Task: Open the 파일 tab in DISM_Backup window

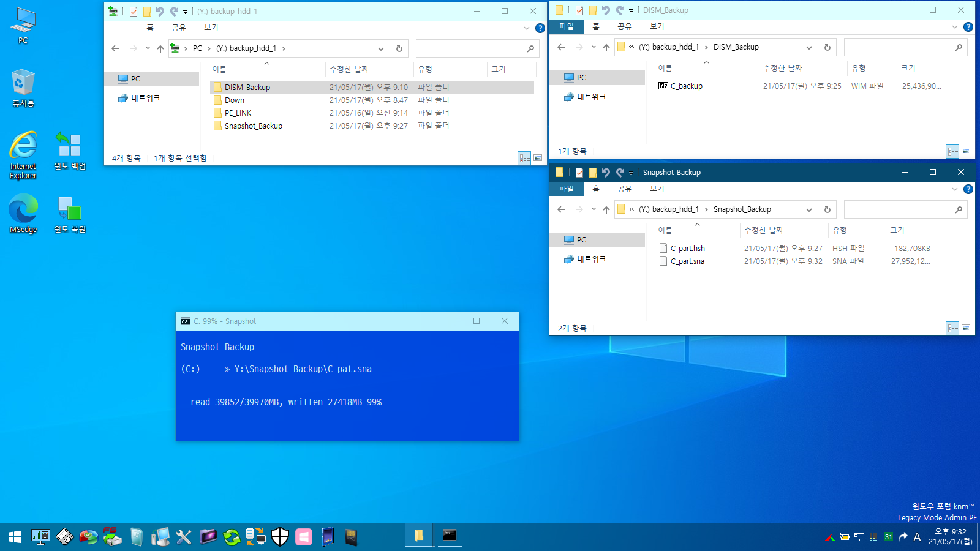Action: tap(567, 26)
